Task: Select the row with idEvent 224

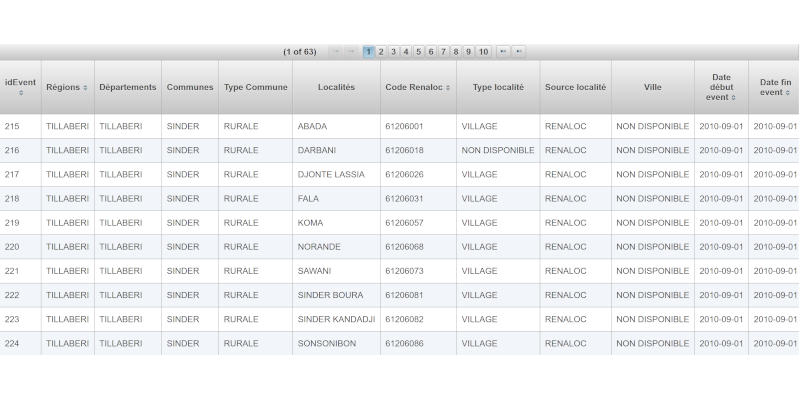Action: point(12,343)
